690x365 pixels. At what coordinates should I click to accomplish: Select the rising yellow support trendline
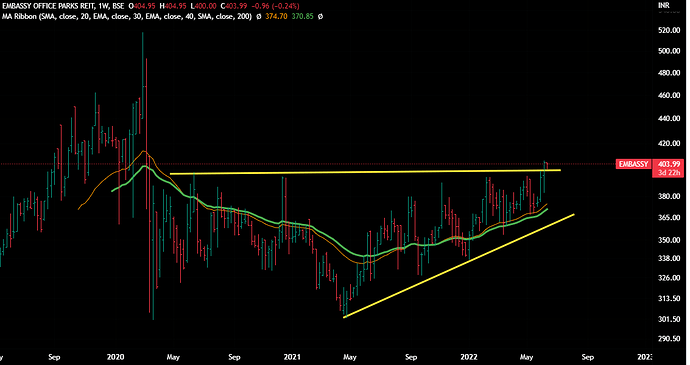pyautogui.click(x=459, y=265)
